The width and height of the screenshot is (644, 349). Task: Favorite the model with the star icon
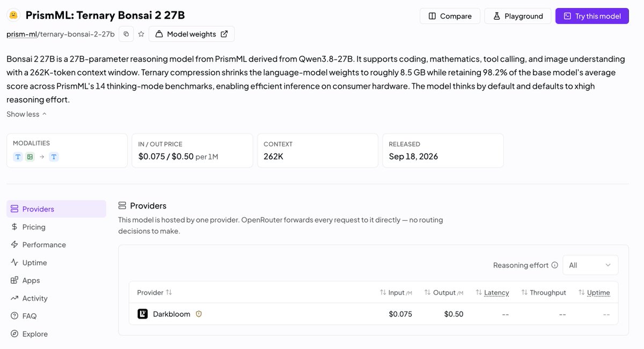(141, 34)
